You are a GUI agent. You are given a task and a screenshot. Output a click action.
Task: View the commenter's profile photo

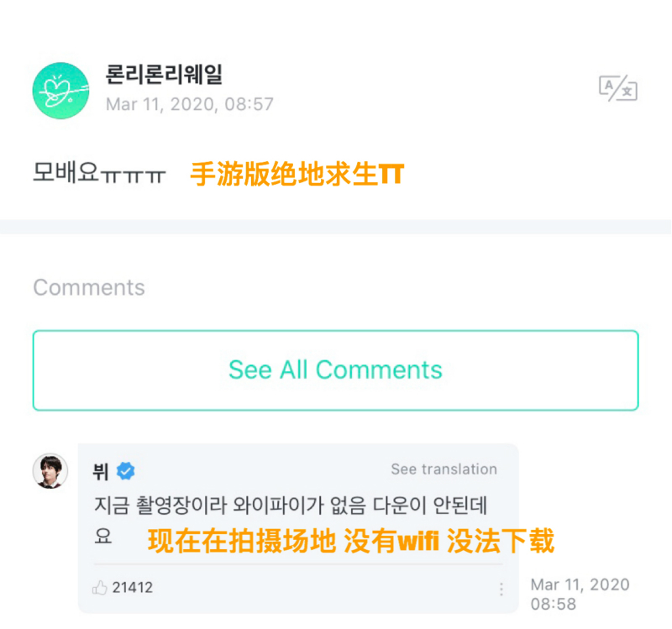click(x=50, y=470)
